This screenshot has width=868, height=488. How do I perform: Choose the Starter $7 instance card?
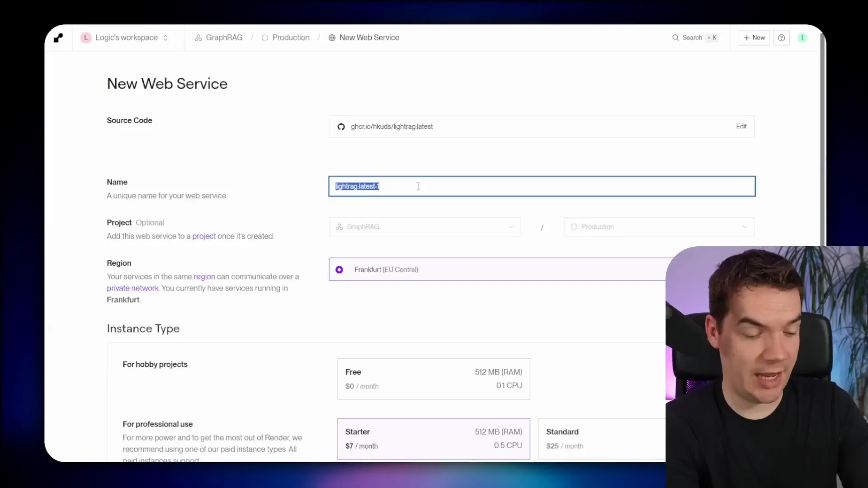point(434,439)
